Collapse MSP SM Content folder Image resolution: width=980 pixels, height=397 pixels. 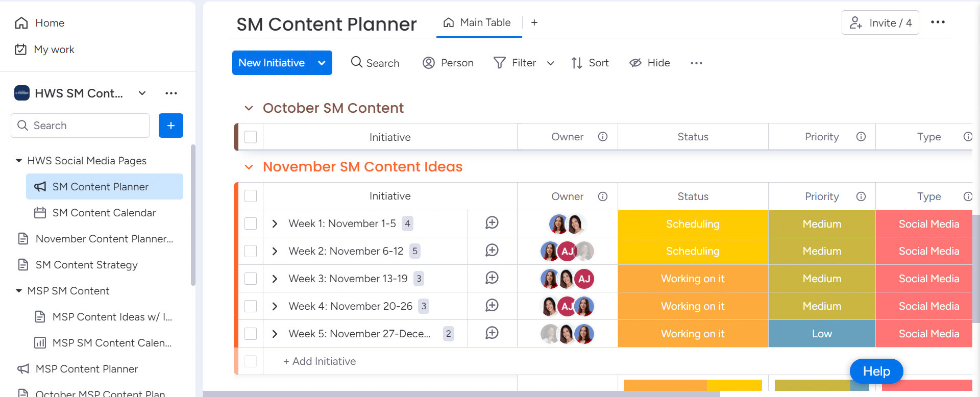click(19, 291)
